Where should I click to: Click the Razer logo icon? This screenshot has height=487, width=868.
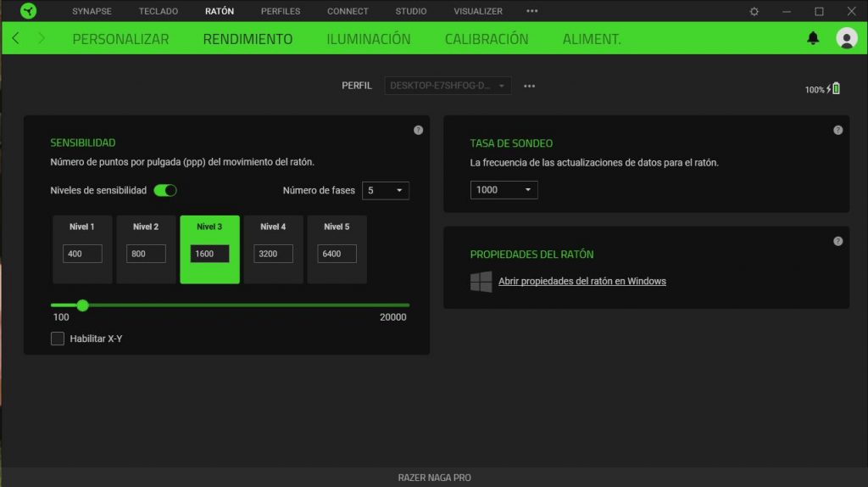point(28,11)
